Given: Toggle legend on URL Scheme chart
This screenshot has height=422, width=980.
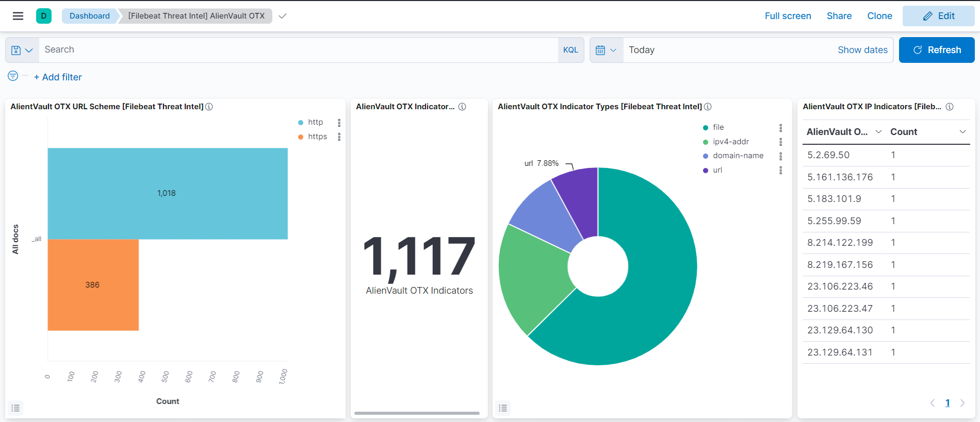Looking at the screenshot, I should (15, 408).
